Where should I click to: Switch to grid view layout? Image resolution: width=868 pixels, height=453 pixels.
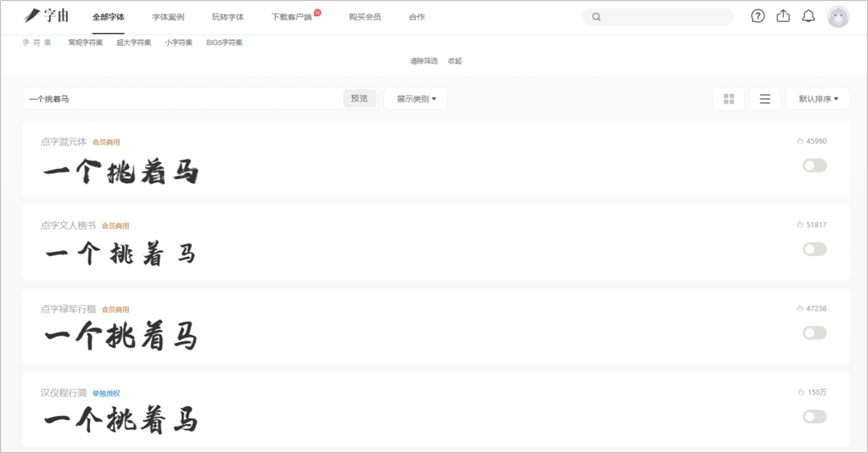729,99
